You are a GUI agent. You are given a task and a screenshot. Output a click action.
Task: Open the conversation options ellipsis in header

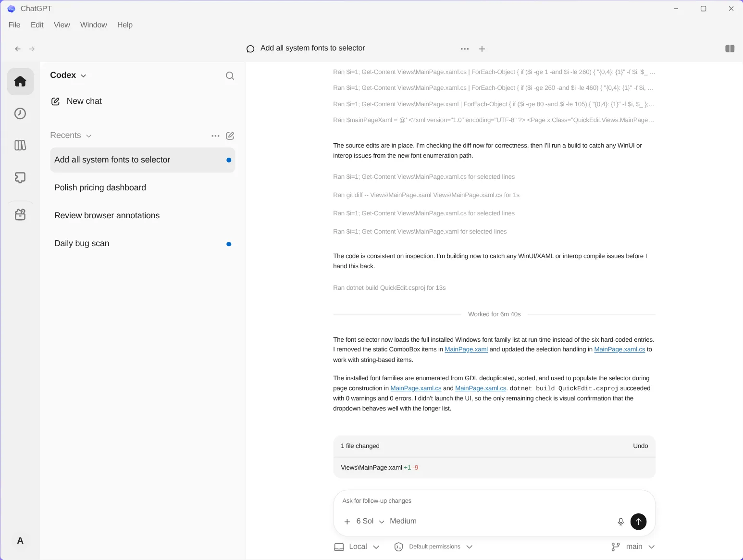tap(465, 49)
